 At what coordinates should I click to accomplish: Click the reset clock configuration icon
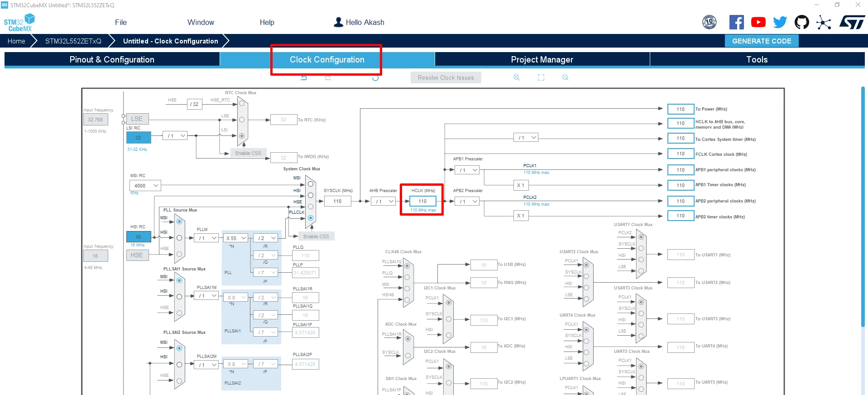(x=375, y=78)
